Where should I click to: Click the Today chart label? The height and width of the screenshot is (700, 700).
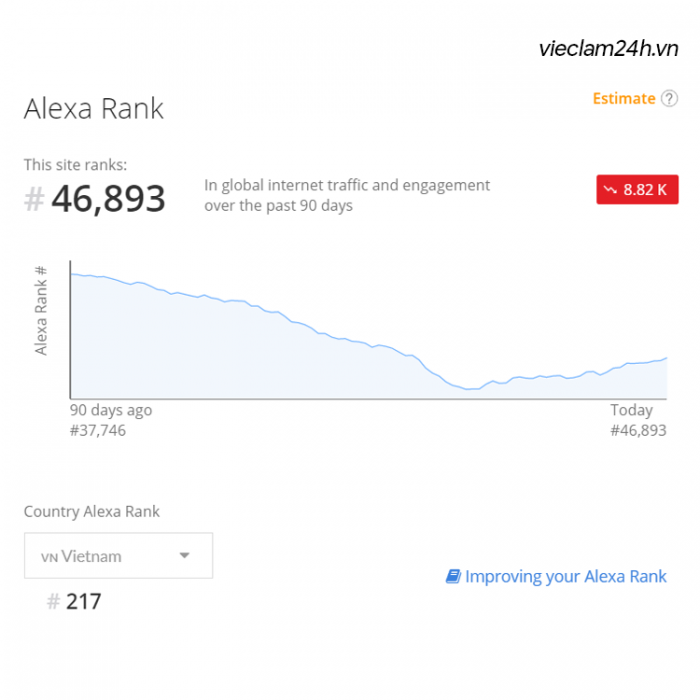pyautogui.click(x=632, y=410)
